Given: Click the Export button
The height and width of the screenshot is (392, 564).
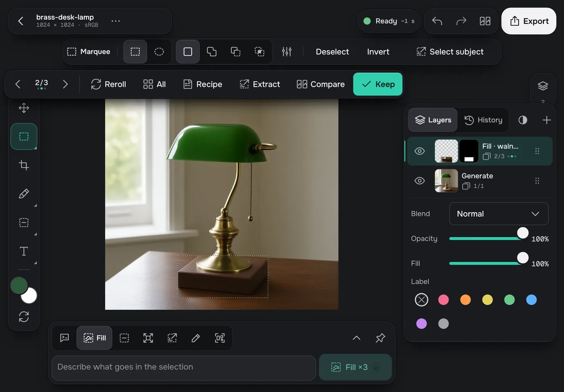Looking at the screenshot, I should point(529,21).
